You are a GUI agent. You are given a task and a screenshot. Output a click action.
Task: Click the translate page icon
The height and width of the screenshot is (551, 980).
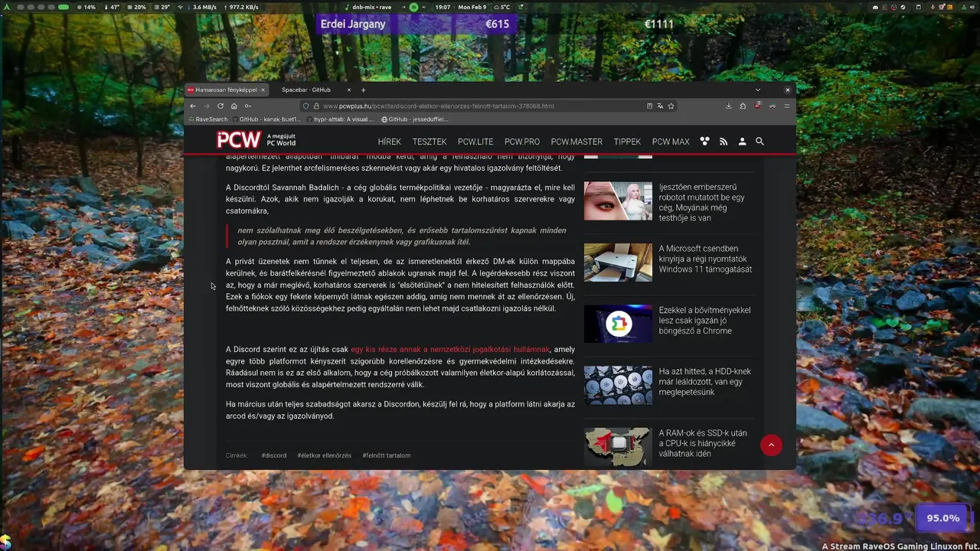pos(660,106)
